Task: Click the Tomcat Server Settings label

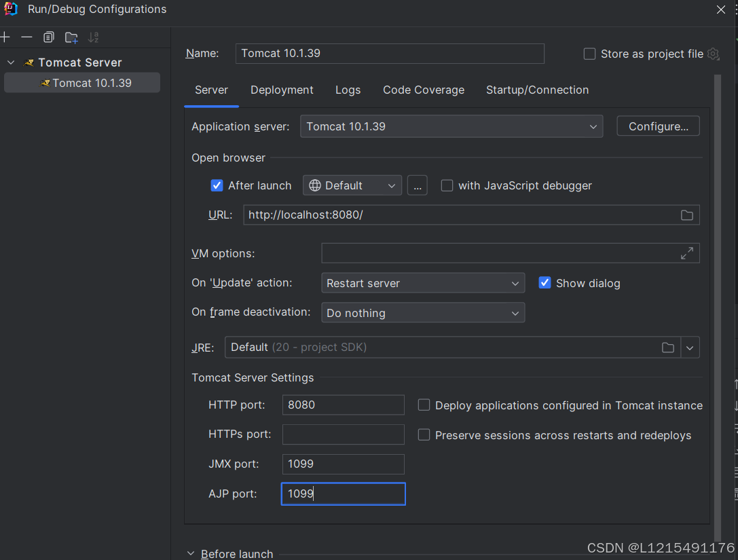Action: pos(253,378)
